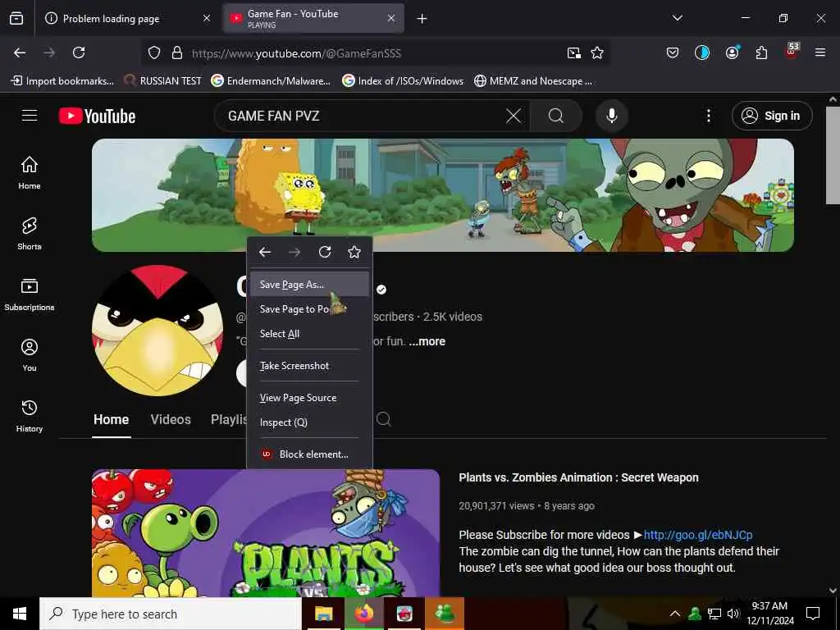The width and height of the screenshot is (840, 630).
Task: Choose Take Screenshot in context menu
Action: coord(309,366)
